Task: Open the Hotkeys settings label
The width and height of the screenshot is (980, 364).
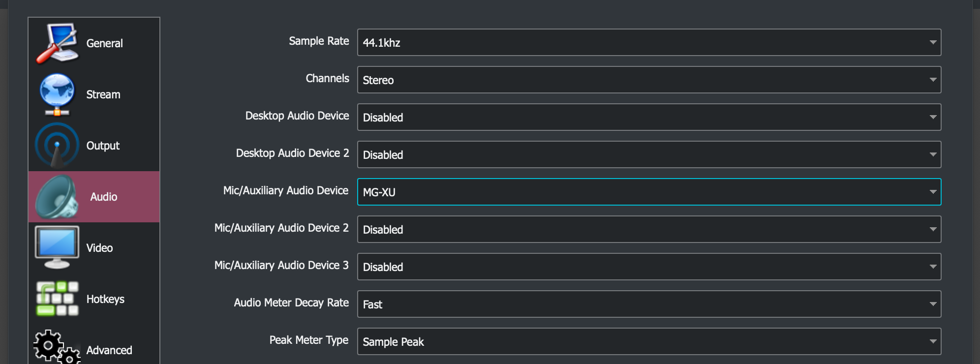Action: [105, 299]
